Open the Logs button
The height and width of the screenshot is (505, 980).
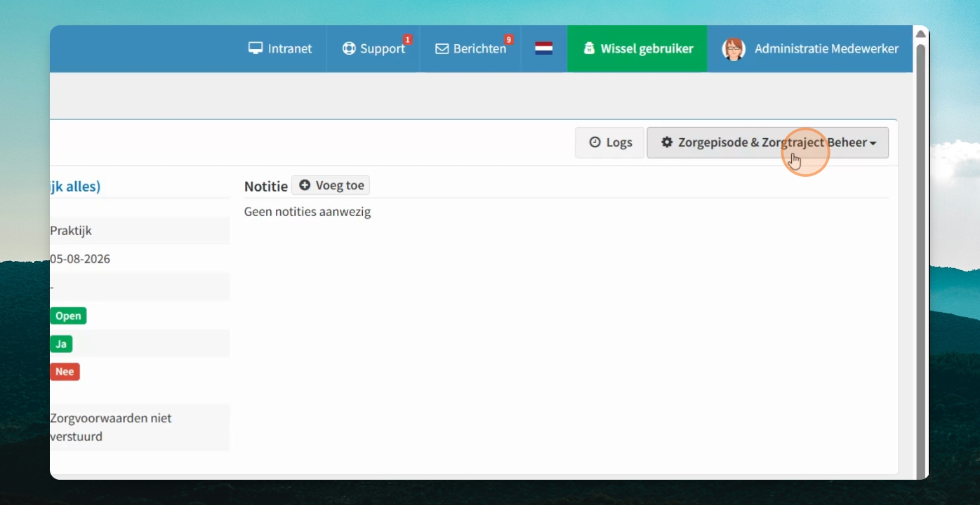tap(609, 142)
